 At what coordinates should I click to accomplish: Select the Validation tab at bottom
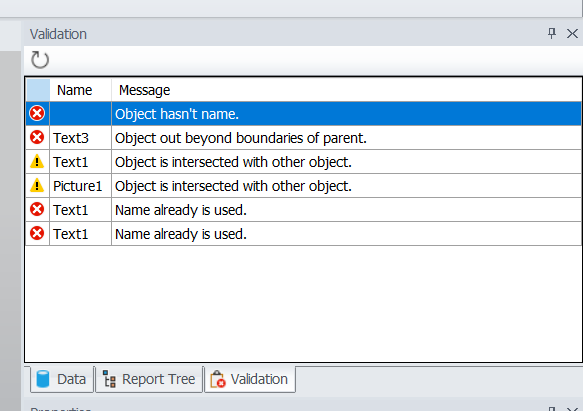tap(250, 379)
